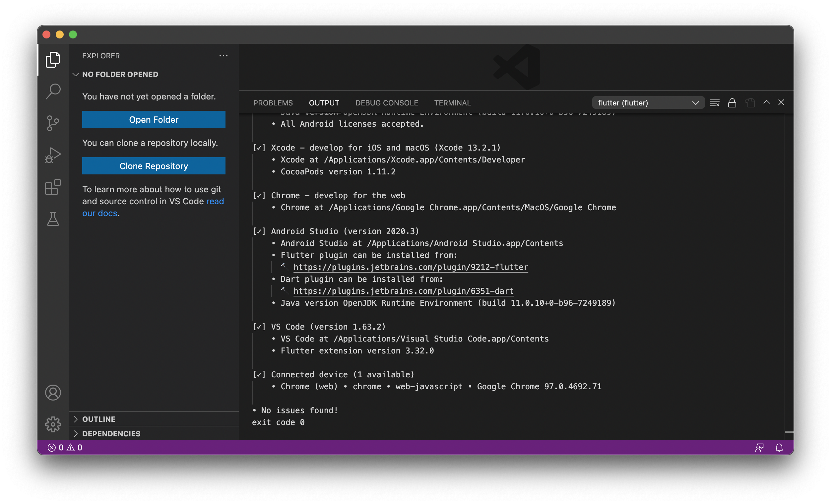Image resolution: width=831 pixels, height=504 pixels.
Task: Click the Accounts icon
Action: [53, 392]
